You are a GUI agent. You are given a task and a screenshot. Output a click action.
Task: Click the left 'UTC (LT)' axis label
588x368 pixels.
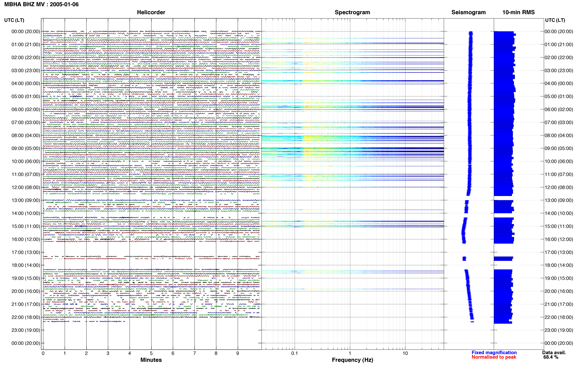(x=14, y=20)
